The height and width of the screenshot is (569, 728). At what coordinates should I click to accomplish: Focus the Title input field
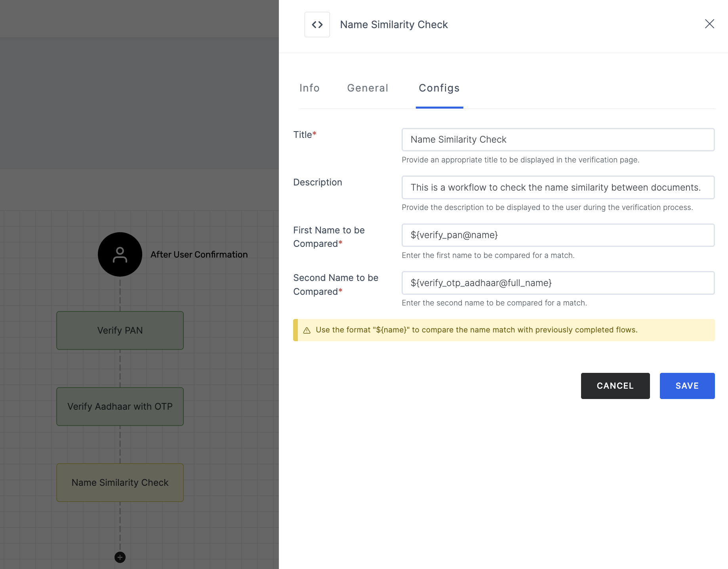click(558, 139)
